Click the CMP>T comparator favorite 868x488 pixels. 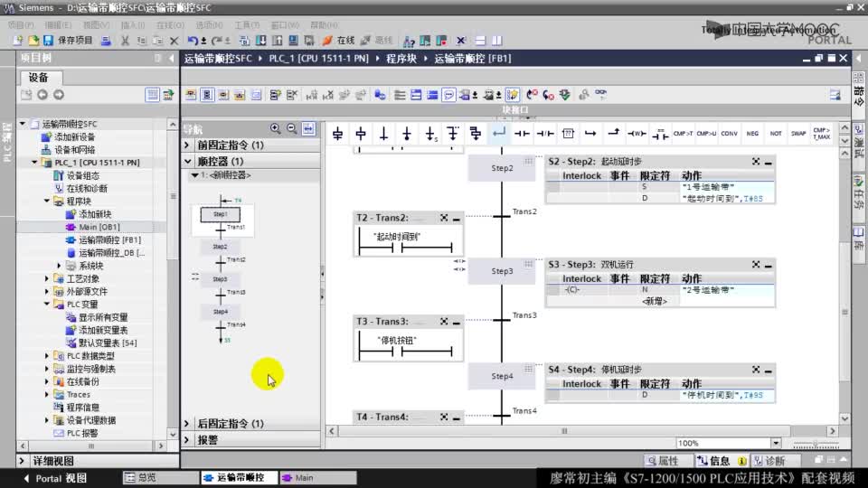point(684,134)
